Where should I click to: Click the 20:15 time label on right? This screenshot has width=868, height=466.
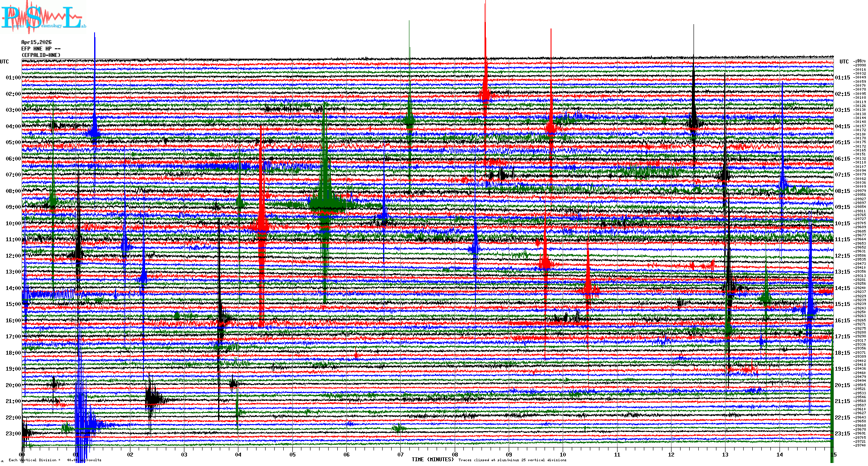pyautogui.click(x=842, y=385)
